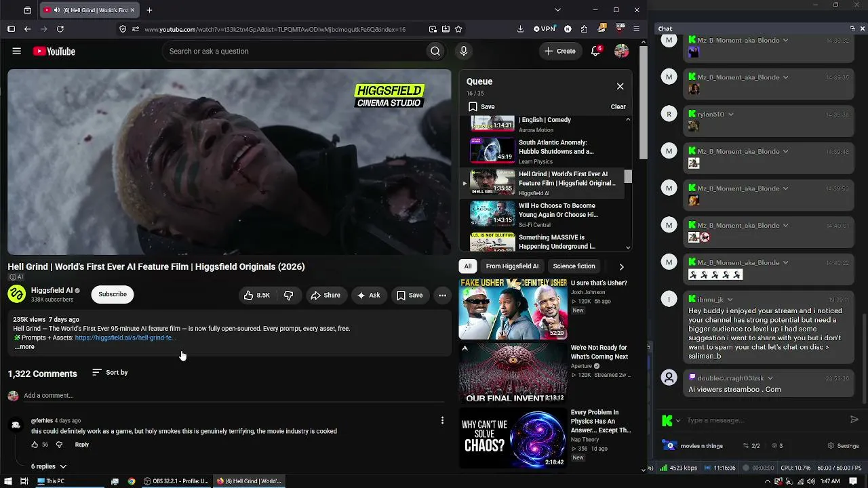This screenshot has height=488, width=868.
Task: Go to the YouTube home logo
Action: [x=54, y=52]
